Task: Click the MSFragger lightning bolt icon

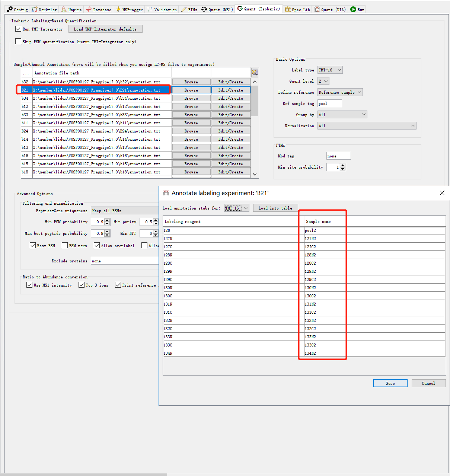Action: point(118,9)
